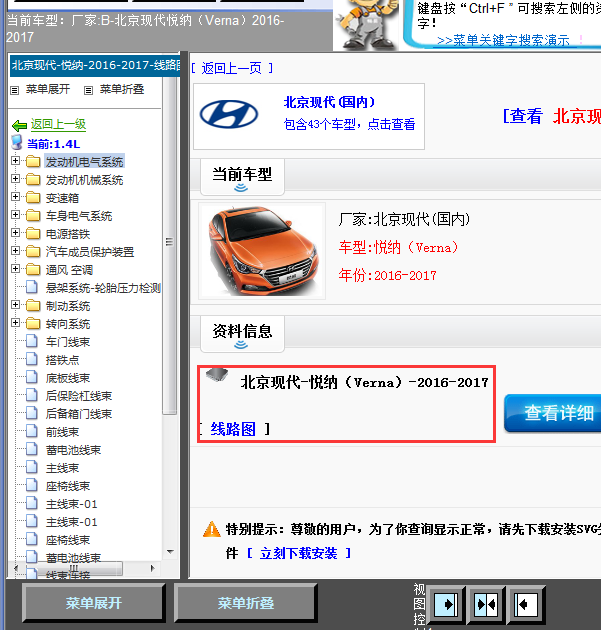The height and width of the screenshot is (630, 601).
Task: Click the 立刻下载安装 link
Action: coord(298,553)
